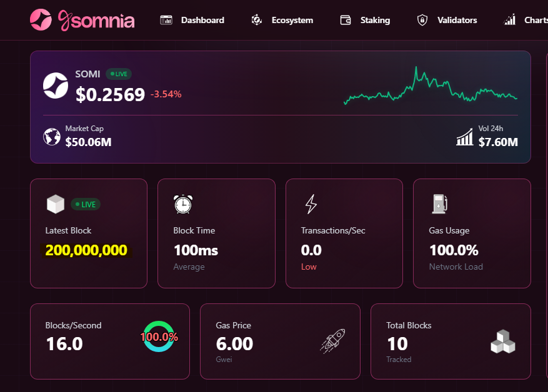Select the 0.0 transactions value
The image size is (548, 392).
click(x=311, y=250)
